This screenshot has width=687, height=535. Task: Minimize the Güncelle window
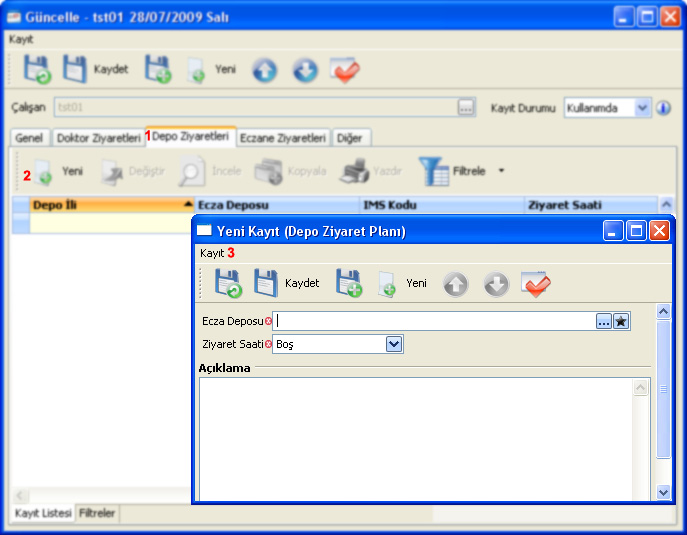point(623,17)
